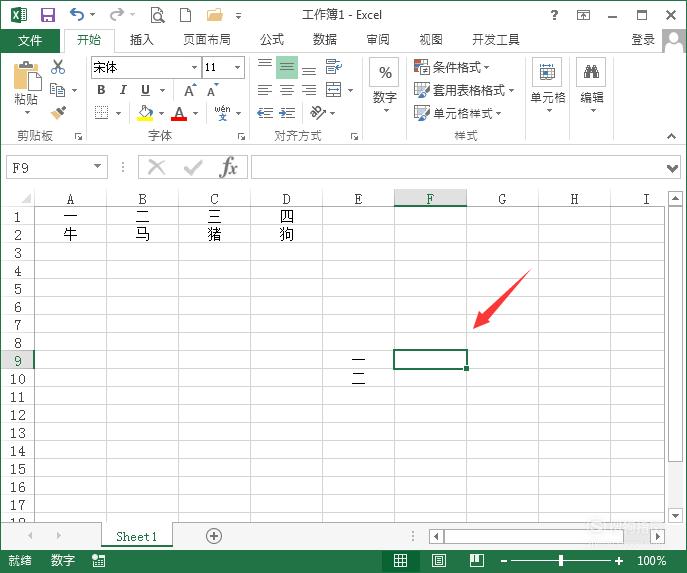687x573 pixels.
Task: Decrease indent in cell
Action: point(265,113)
